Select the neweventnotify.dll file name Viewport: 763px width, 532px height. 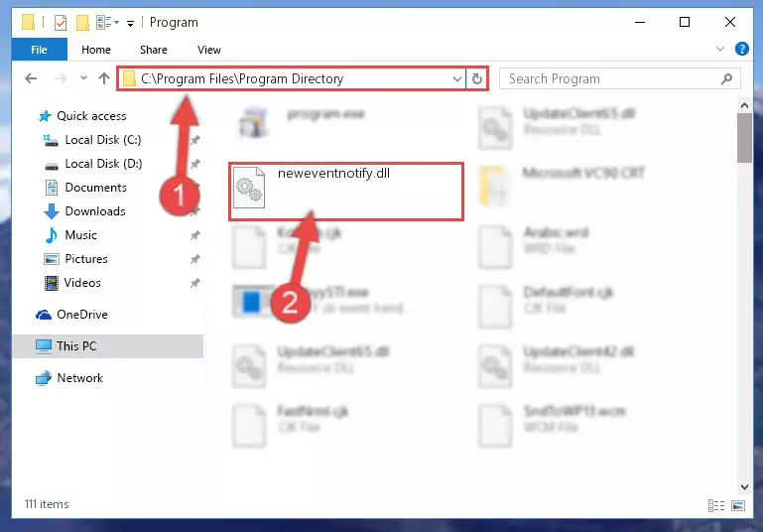point(333,174)
